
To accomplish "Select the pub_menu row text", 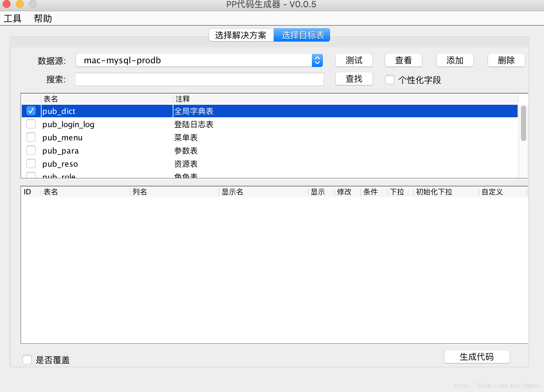I will click(x=62, y=138).
